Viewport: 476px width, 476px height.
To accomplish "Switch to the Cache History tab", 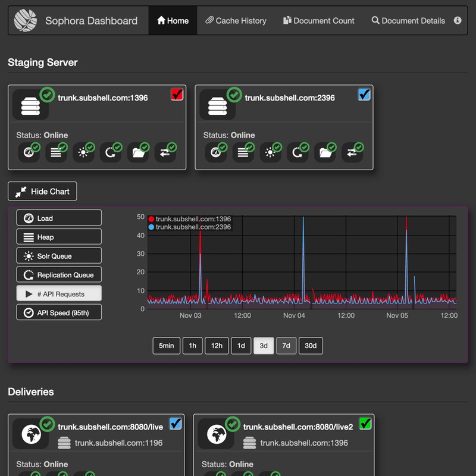I will [x=236, y=20].
